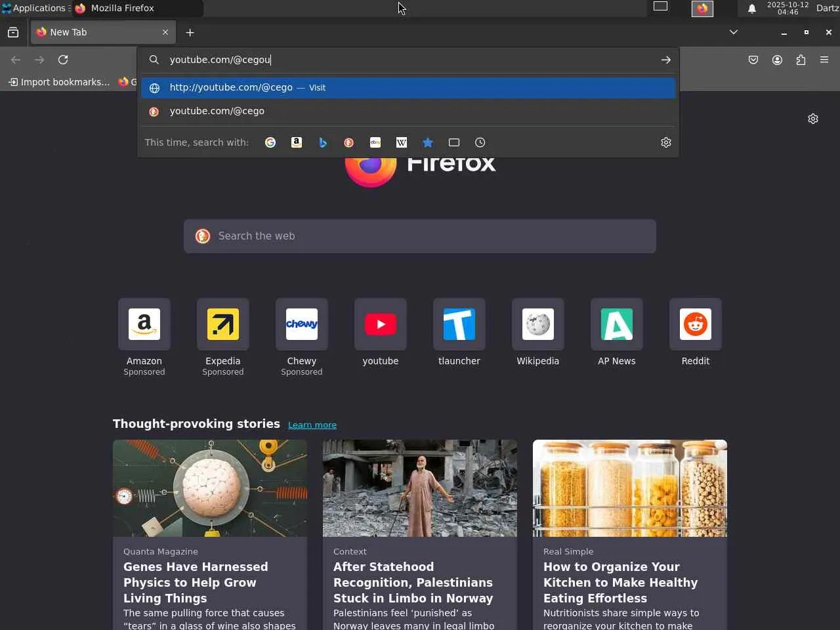Select the Mozilla Firefox taskbar window button
Screen dimensions: 840x630
(x=138, y=8)
